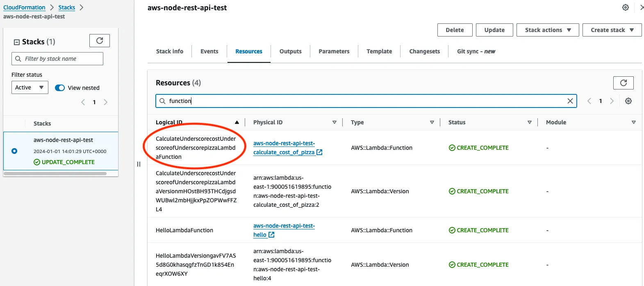Select aws-node-rest-api-test stack name
This screenshot has width=644, height=286.
(63, 140)
